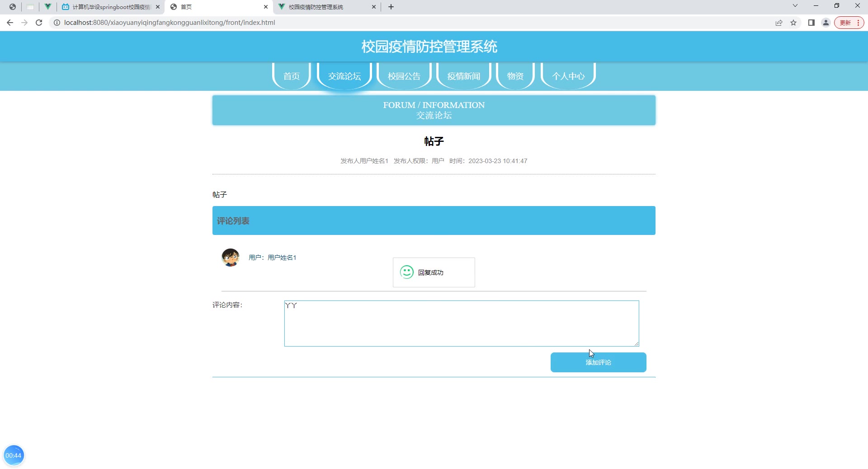Restore down the browser window

(x=837, y=6)
